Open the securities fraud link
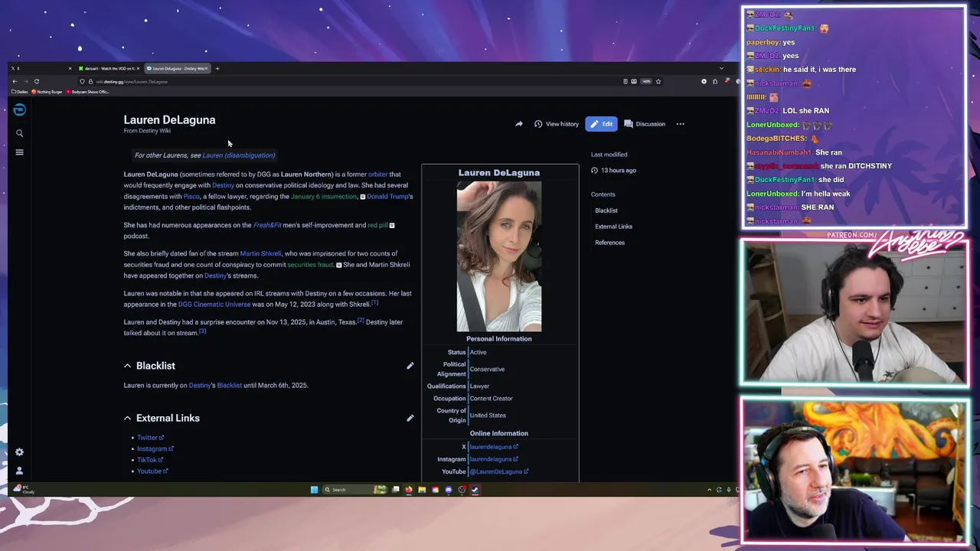Viewport: 980px width, 551px height. tap(310, 265)
